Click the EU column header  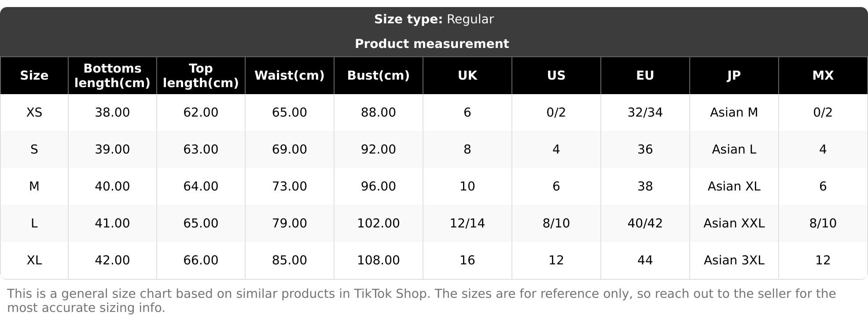pos(645,76)
